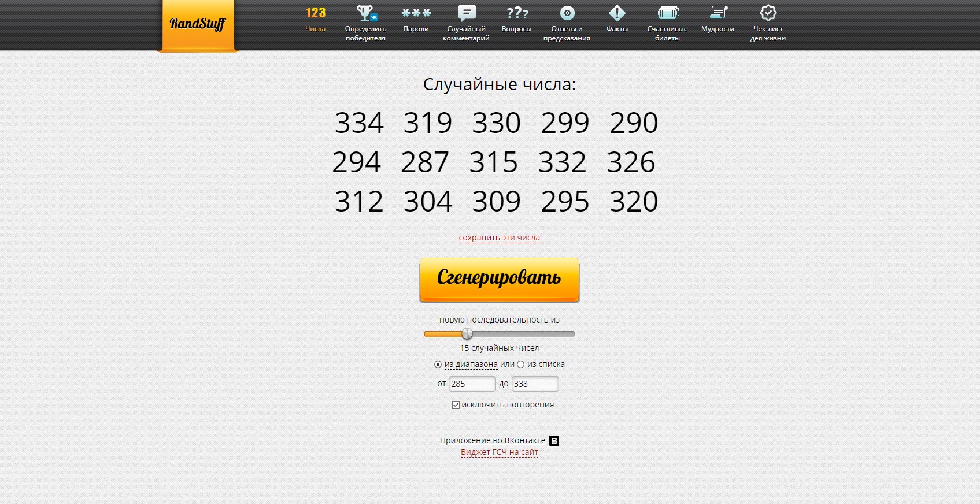Open the Числа (123) numbers icon
The image size is (980, 504).
click(316, 13)
